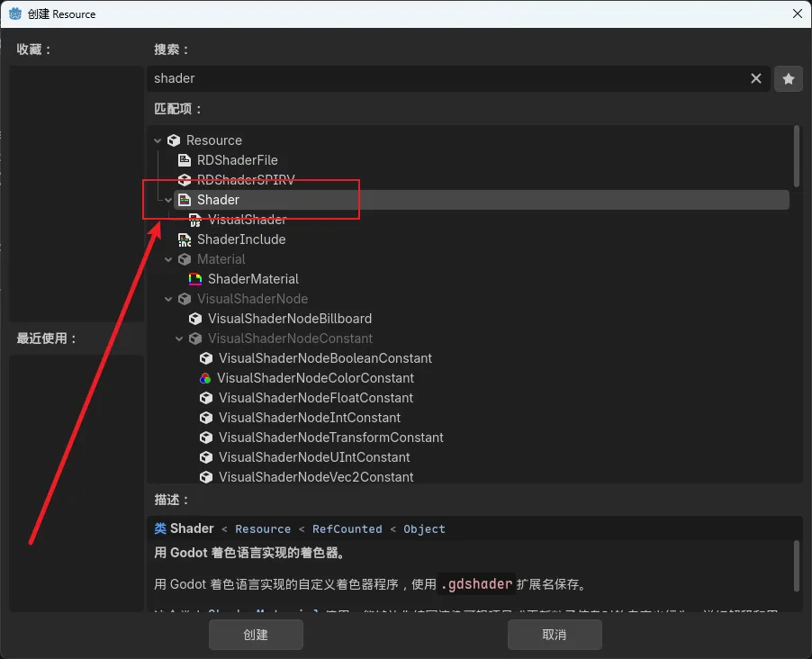
Task: Open the RefCounted class documentation link
Action: pos(347,528)
